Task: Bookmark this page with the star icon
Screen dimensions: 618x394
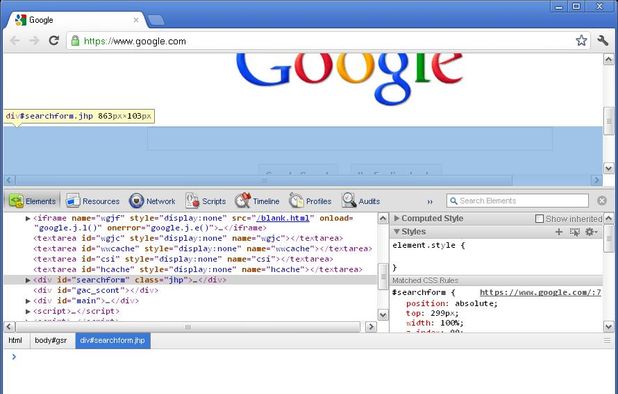Action: (581, 40)
